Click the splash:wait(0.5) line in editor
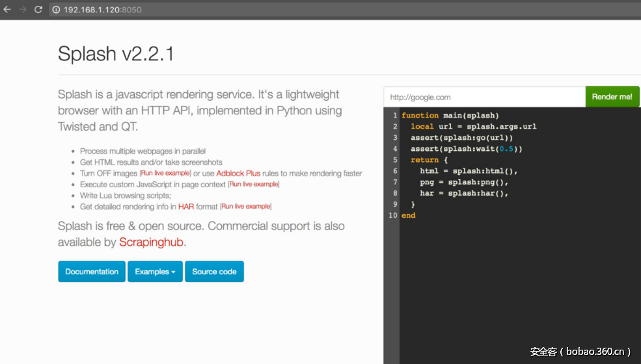 point(467,149)
